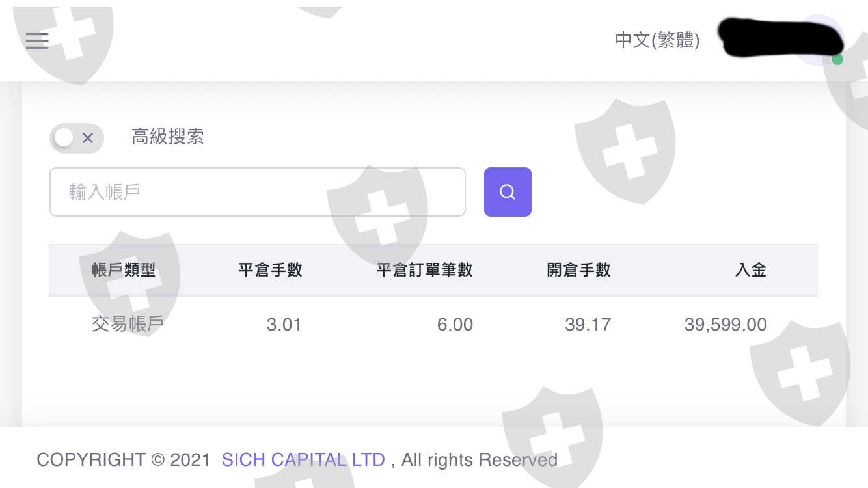Click the green online status dot
This screenshot has width=868, height=488.
pos(837,60)
